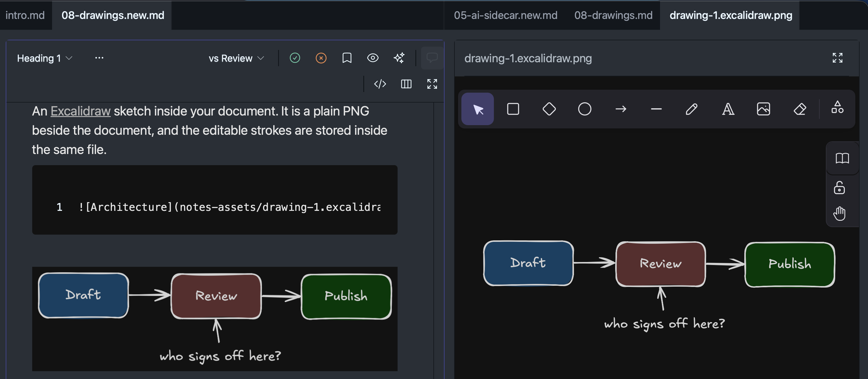
Task: Switch to the intro.md tab
Action: coord(25,15)
